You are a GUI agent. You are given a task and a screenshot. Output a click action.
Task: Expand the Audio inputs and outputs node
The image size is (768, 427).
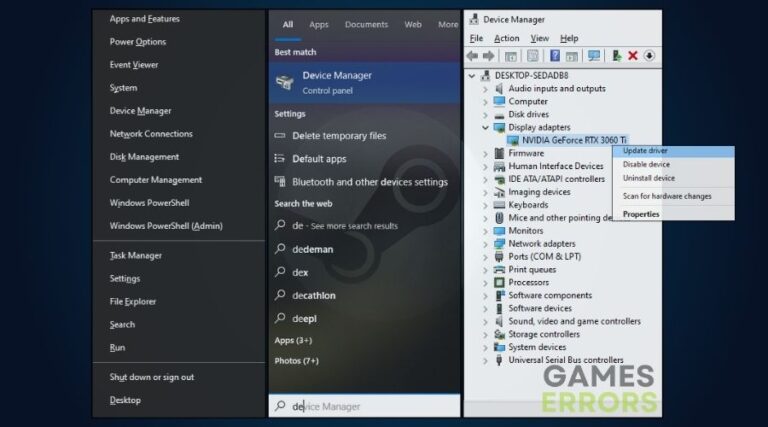pyautogui.click(x=487, y=89)
